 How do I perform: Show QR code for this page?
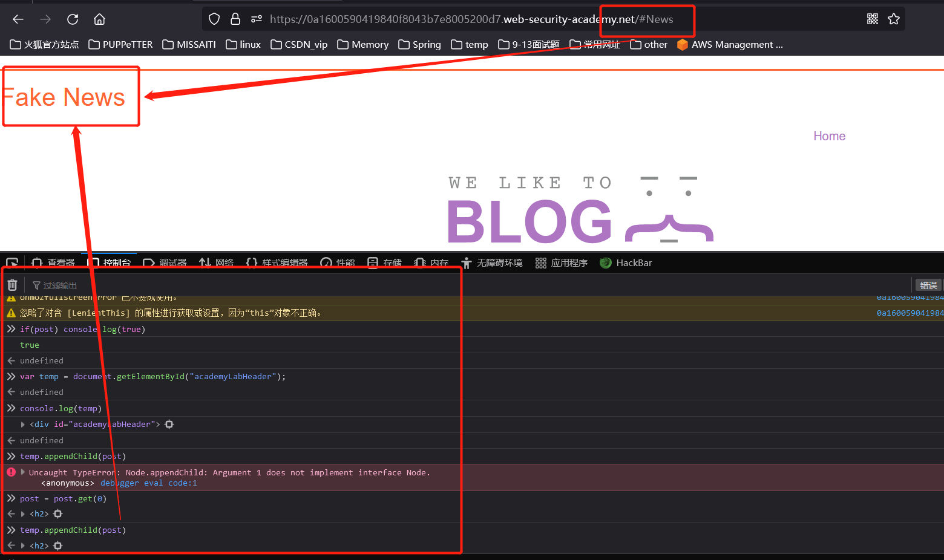[873, 19]
